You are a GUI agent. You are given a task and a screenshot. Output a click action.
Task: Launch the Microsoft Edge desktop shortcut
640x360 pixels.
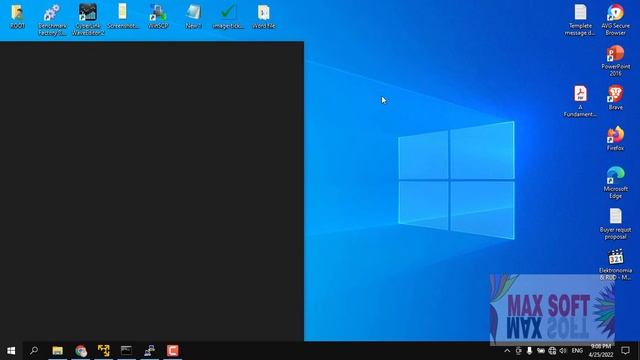point(616,183)
